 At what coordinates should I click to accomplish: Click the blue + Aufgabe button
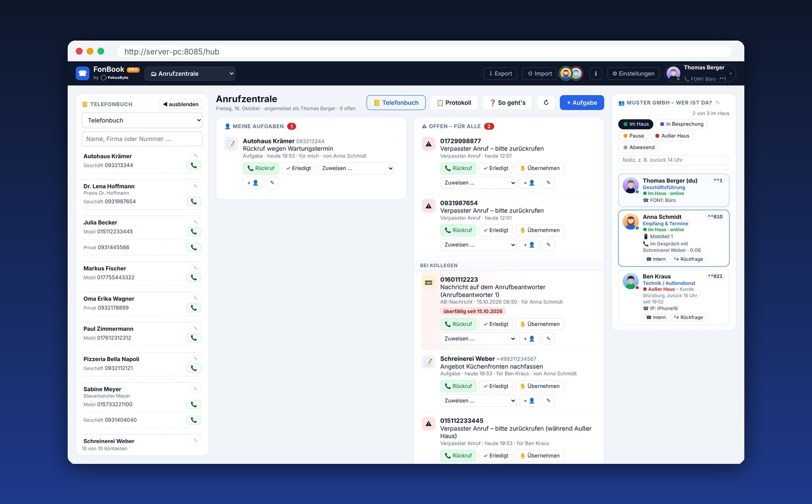coord(582,102)
